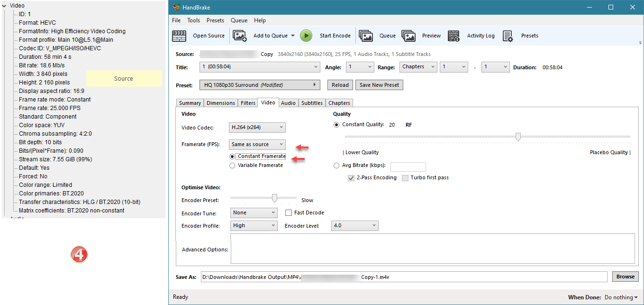
Task: Click 'Bit depth: 10 bits' row
Action: (x=40, y=142)
